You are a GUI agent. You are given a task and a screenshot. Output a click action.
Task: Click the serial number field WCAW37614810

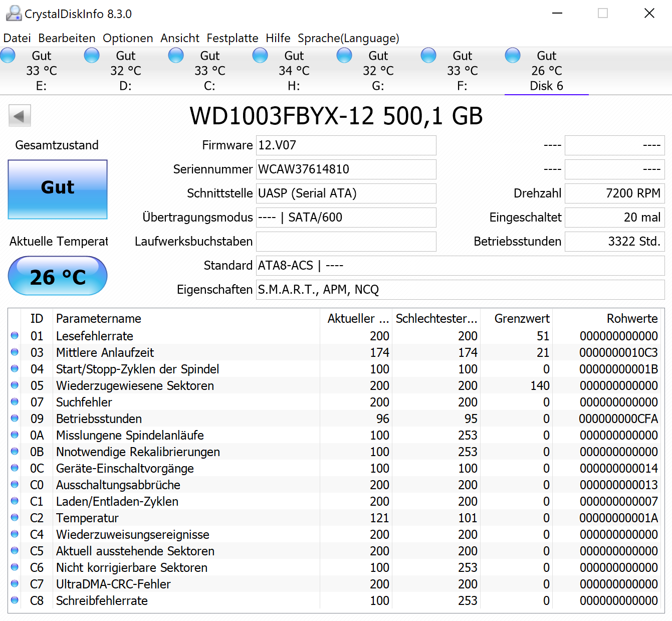tap(346, 169)
